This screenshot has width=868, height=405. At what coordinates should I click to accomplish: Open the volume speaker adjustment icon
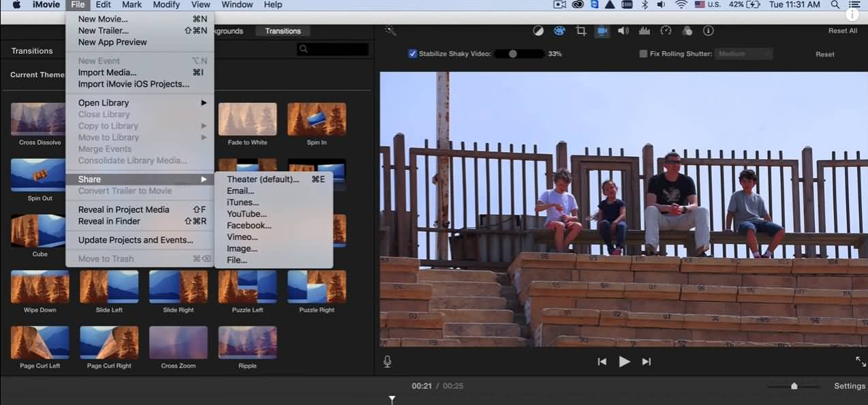point(623,31)
